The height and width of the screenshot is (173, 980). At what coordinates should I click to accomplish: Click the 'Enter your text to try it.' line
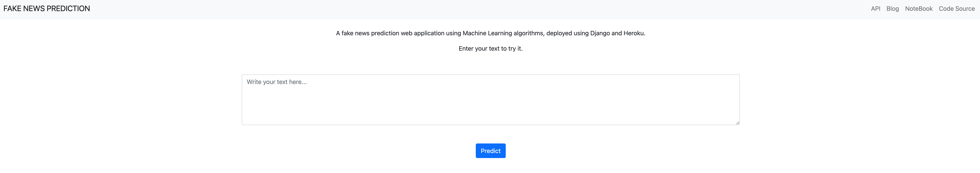tap(490, 49)
